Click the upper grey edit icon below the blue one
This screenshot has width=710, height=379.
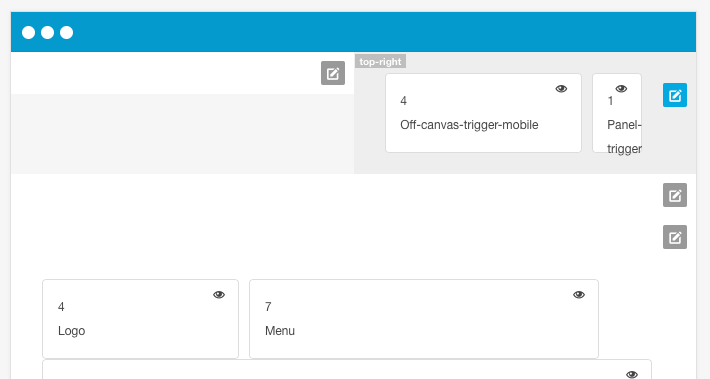(675, 195)
